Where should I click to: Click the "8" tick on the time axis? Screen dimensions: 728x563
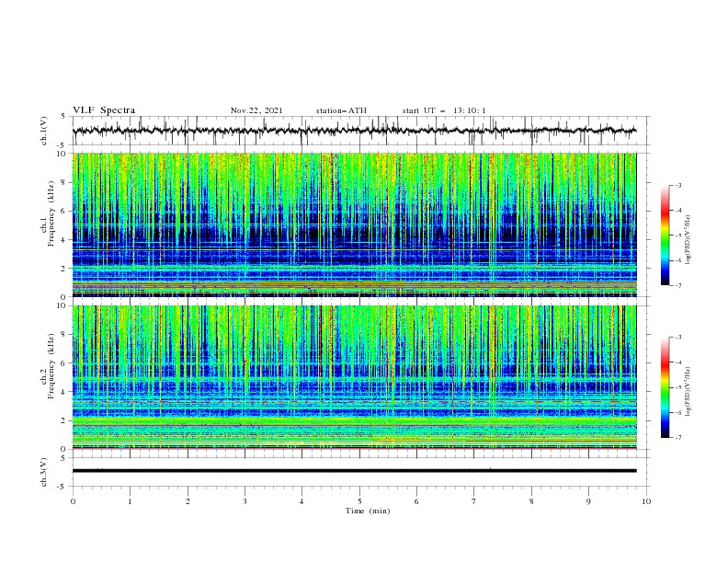point(531,501)
